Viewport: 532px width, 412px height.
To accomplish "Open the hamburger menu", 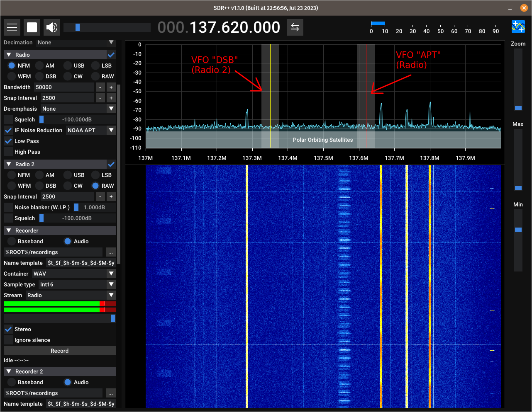I will [12, 27].
